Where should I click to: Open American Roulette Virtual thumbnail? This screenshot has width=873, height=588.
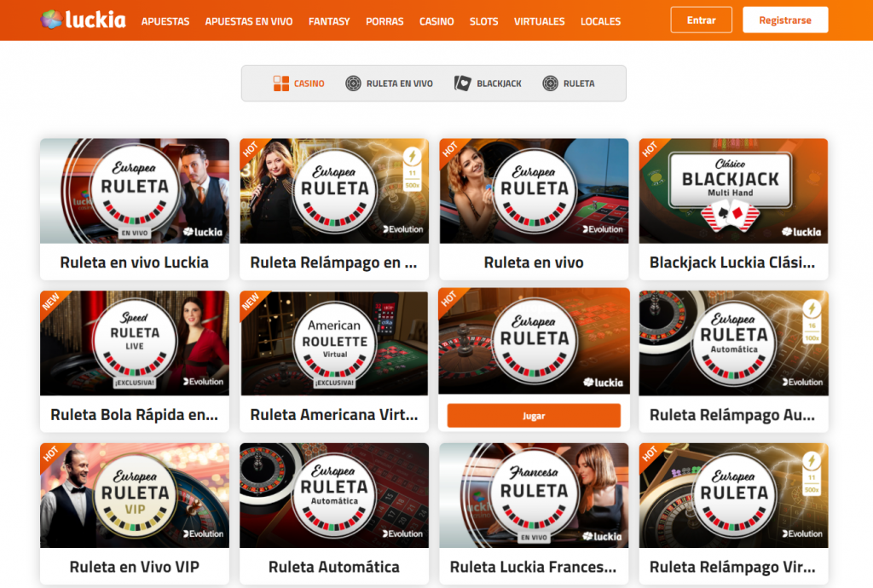[x=334, y=343]
